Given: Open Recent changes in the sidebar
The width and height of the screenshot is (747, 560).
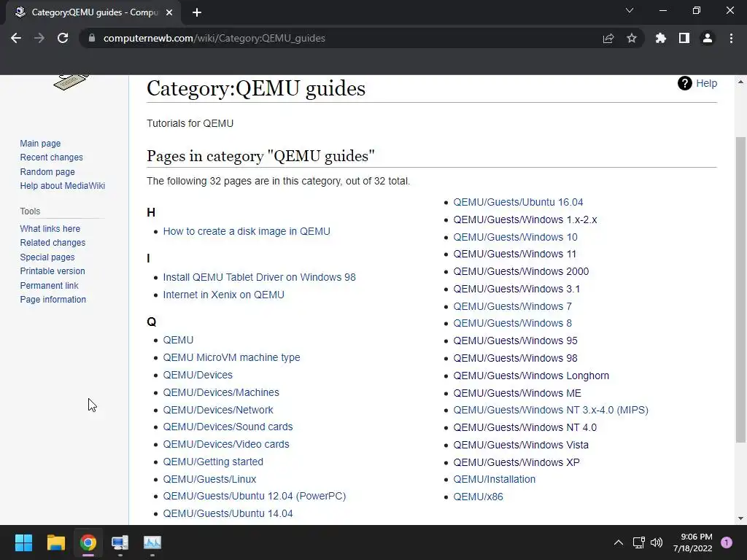Looking at the screenshot, I should click(52, 157).
